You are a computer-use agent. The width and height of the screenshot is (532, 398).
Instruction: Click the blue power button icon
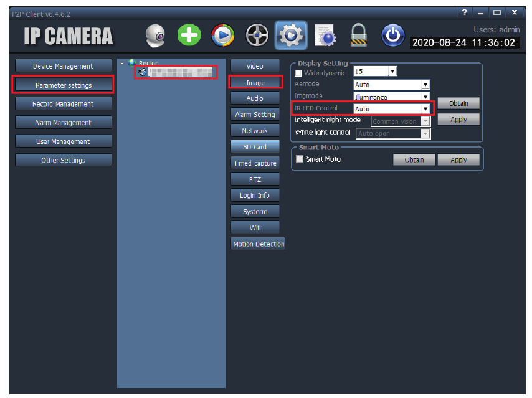pyautogui.click(x=392, y=35)
